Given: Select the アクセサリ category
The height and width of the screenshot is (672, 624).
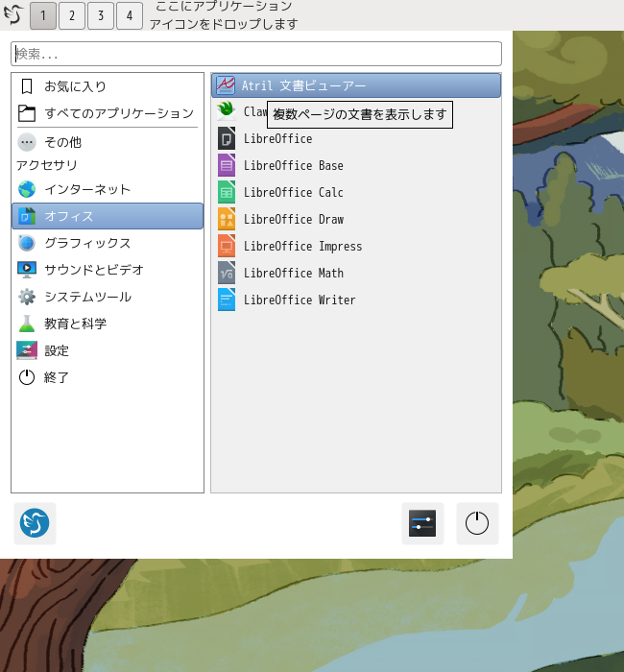Looking at the screenshot, I should [x=47, y=165].
